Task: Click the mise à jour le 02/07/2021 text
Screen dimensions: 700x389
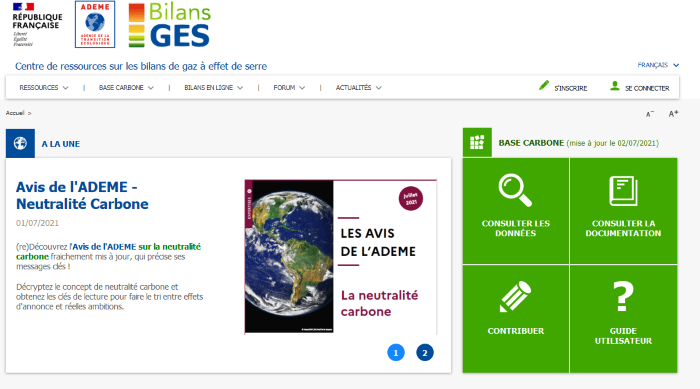Action: coord(612,143)
